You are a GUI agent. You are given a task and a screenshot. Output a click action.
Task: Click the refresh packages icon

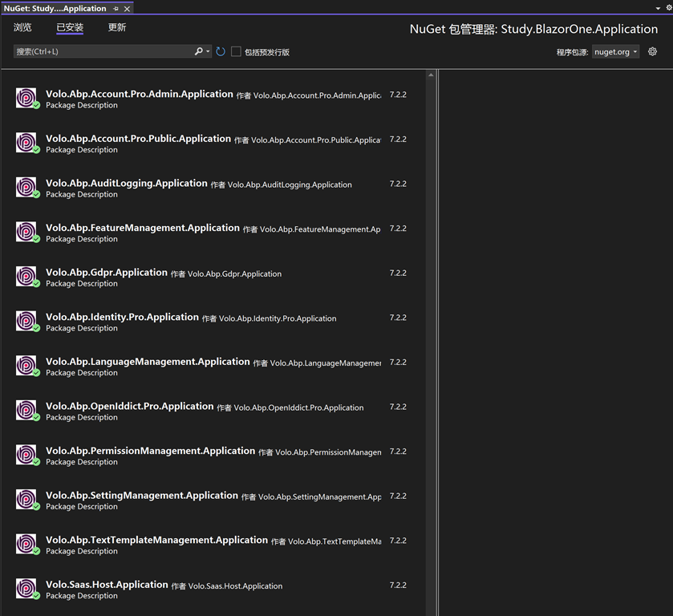pos(220,51)
